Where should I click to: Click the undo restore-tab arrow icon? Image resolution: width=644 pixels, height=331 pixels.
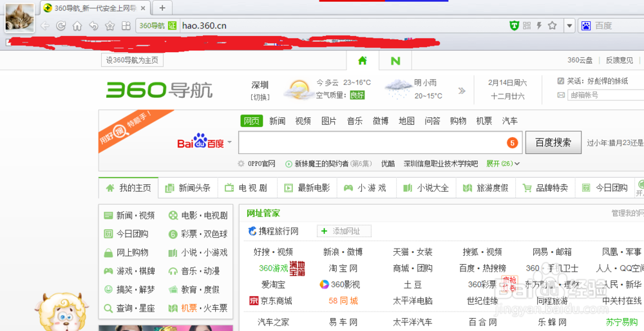pos(93,26)
